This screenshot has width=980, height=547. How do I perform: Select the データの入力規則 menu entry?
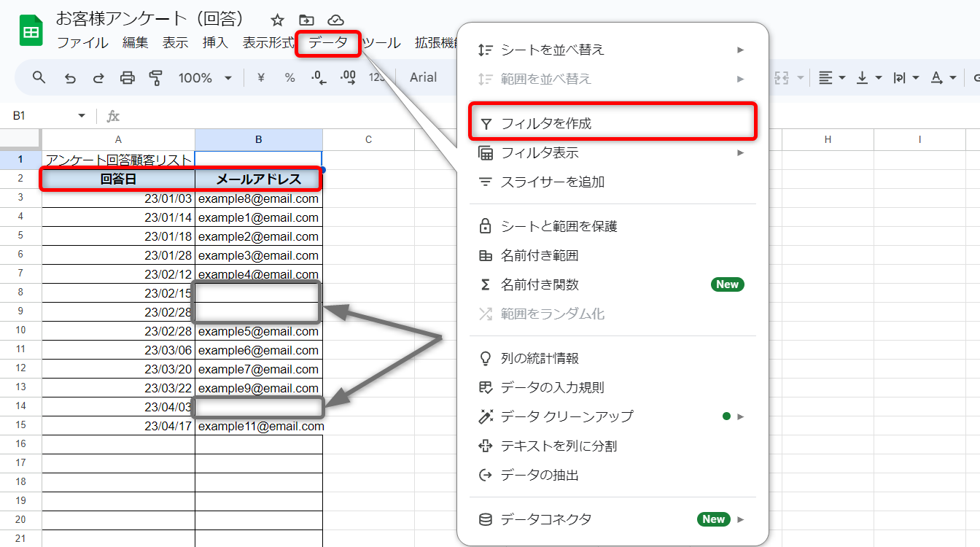[552, 387]
